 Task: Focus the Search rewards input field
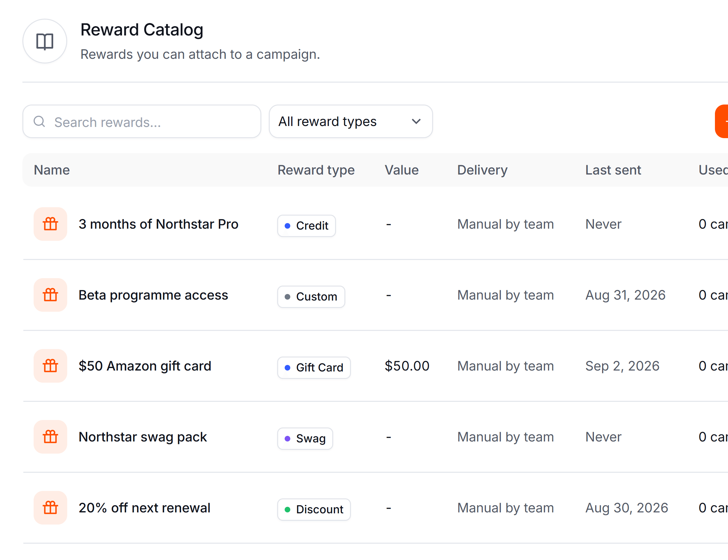pos(142,121)
